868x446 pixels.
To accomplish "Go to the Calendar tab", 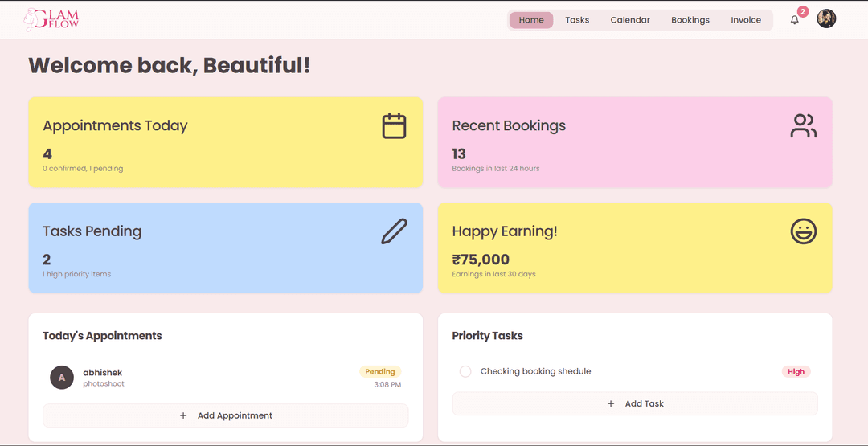I will 630,20.
